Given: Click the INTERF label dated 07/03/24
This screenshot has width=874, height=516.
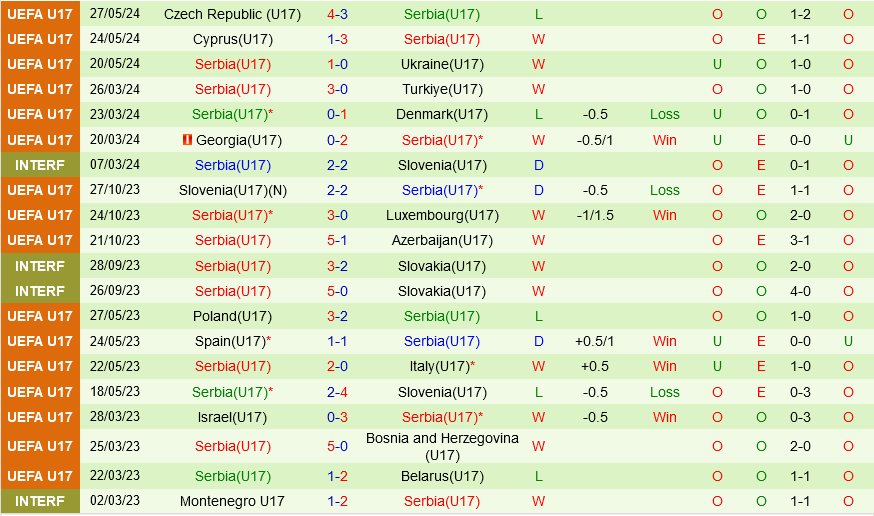Looking at the screenshot, I should pos(40,165).
